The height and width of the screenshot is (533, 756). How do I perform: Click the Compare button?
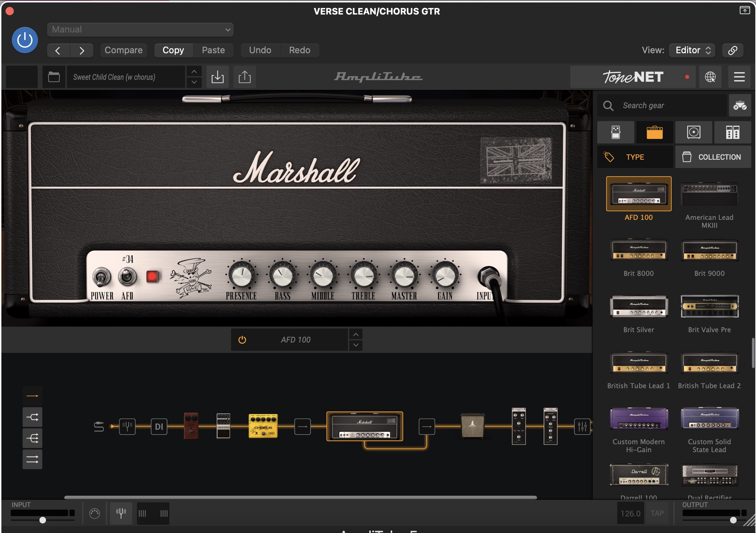pos(123,50)
